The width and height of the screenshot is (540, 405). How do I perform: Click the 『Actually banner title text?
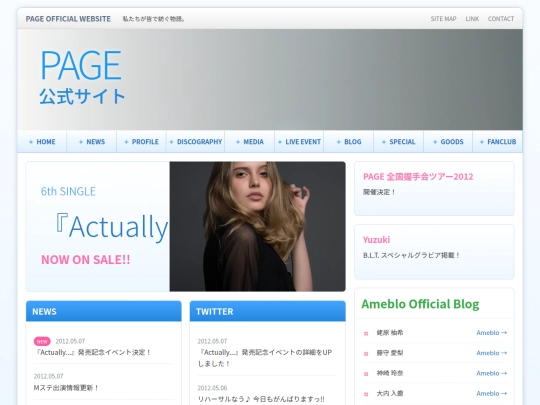click(x=112, y=226)
